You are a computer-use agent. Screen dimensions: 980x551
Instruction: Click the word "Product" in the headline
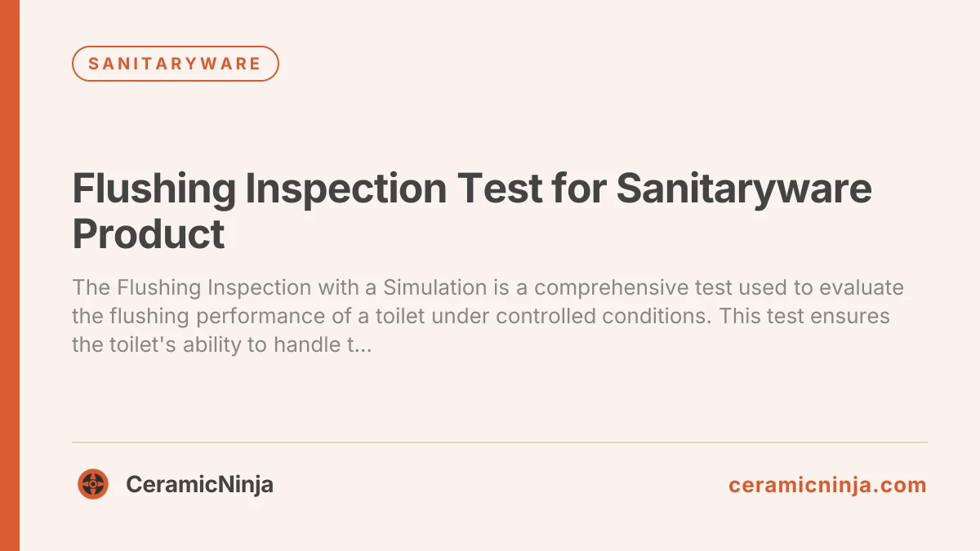(149, 234)
